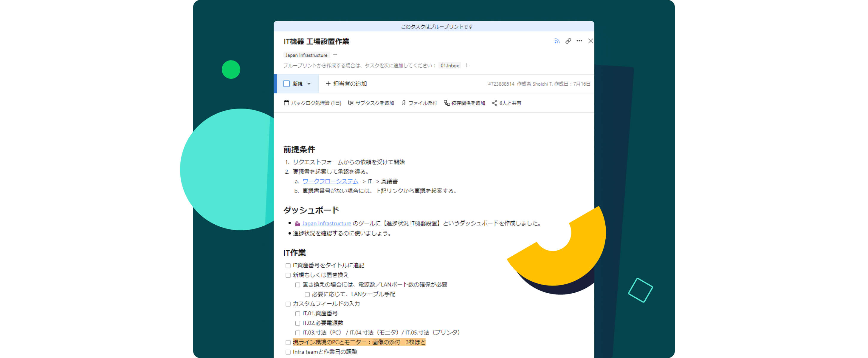
Task: Check カスタムフィールドの入力 checkbox
Action: pos(288,304)
